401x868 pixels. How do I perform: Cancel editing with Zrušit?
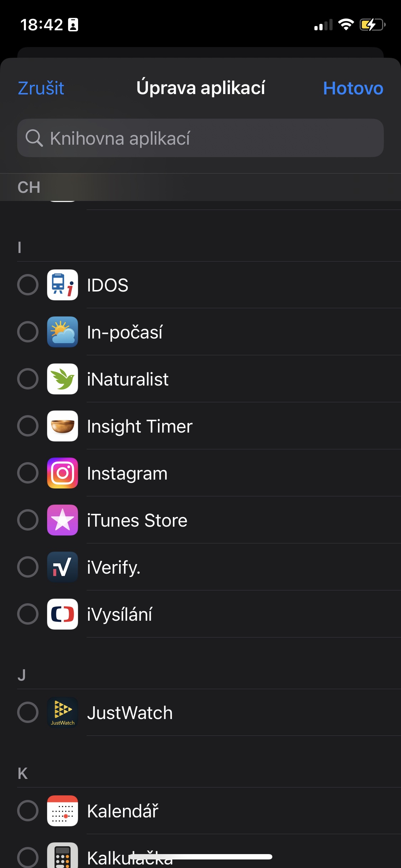click(41, 88)
